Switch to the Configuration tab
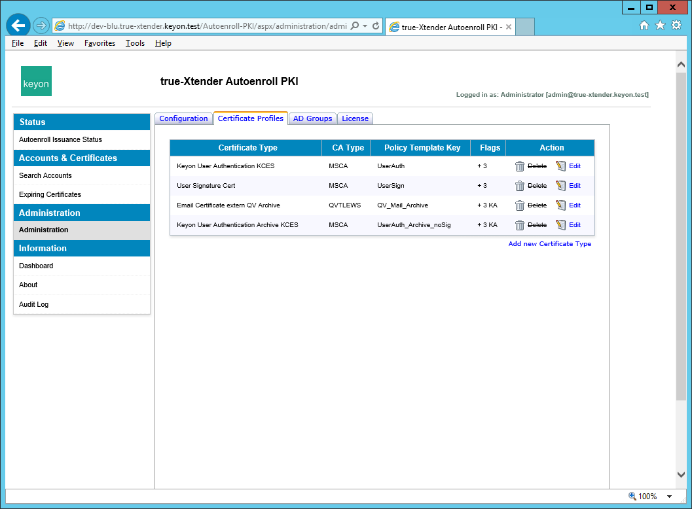This screenshot has height=509, width=692. tap(184, 118)
